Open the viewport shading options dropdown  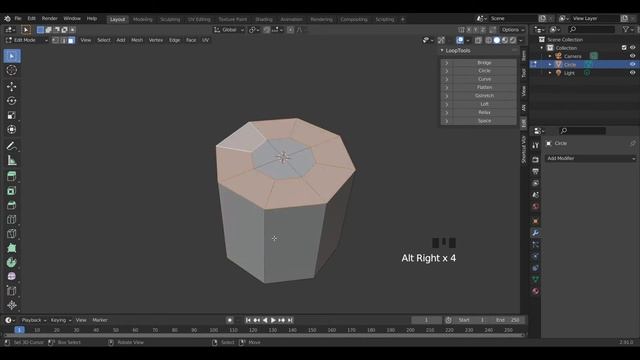pyautogui.click(x=520, y=40)
